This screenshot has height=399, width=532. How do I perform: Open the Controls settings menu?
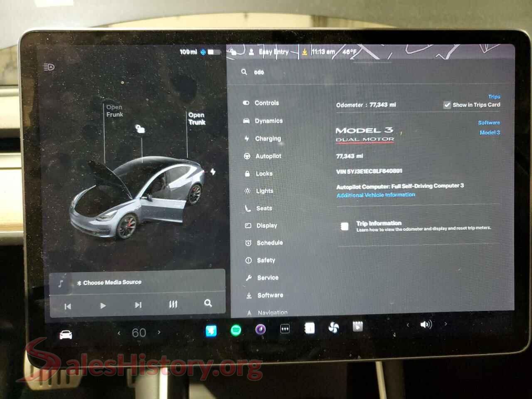pos(261,103)
